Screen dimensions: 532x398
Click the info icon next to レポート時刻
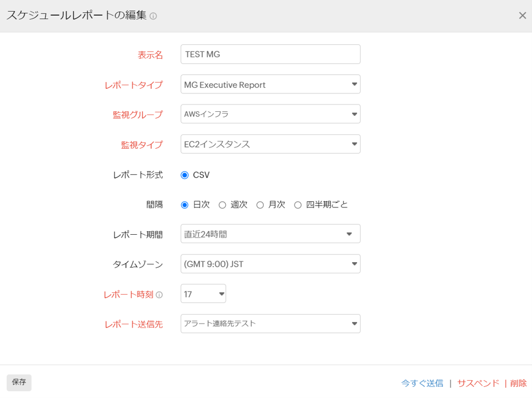(x=159, y=295)
